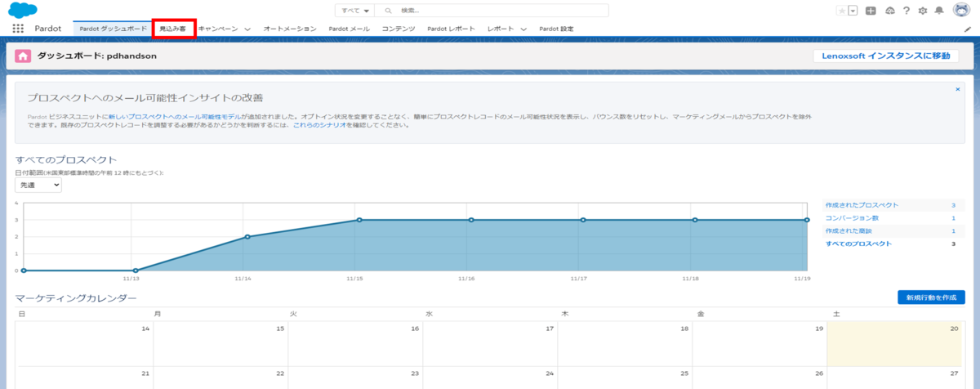Screen dimensions: 980x389
Task: Click the ダッシュボード: pdhandson title
Action: [96, 56]
